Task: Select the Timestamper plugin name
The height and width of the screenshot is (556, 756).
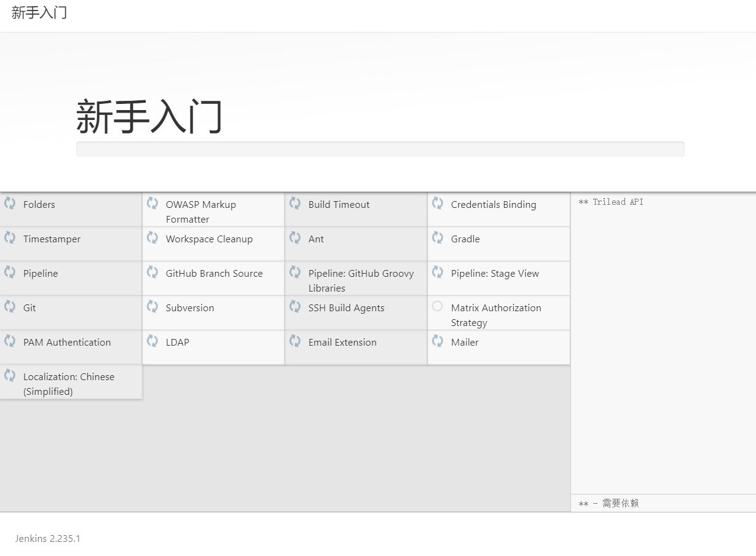Action: tap(52, 239)
